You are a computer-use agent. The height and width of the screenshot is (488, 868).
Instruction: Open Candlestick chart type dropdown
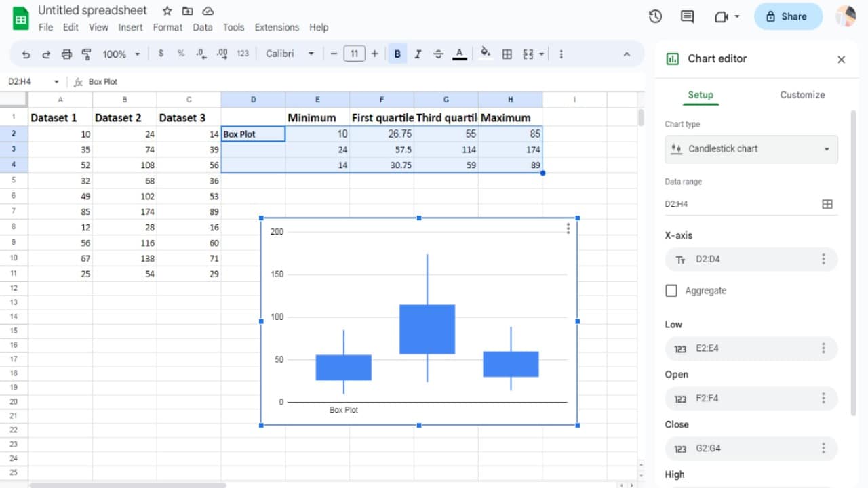(x=751, y=149)
